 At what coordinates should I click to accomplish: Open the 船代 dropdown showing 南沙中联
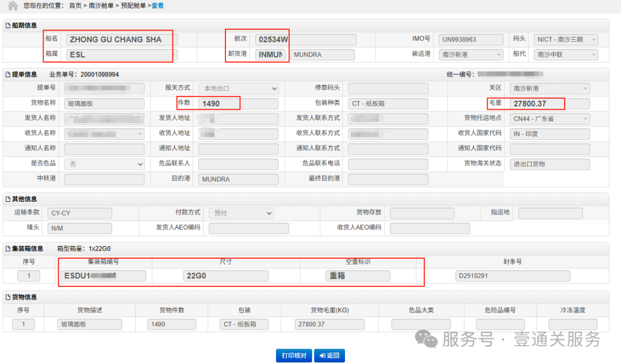566,55
